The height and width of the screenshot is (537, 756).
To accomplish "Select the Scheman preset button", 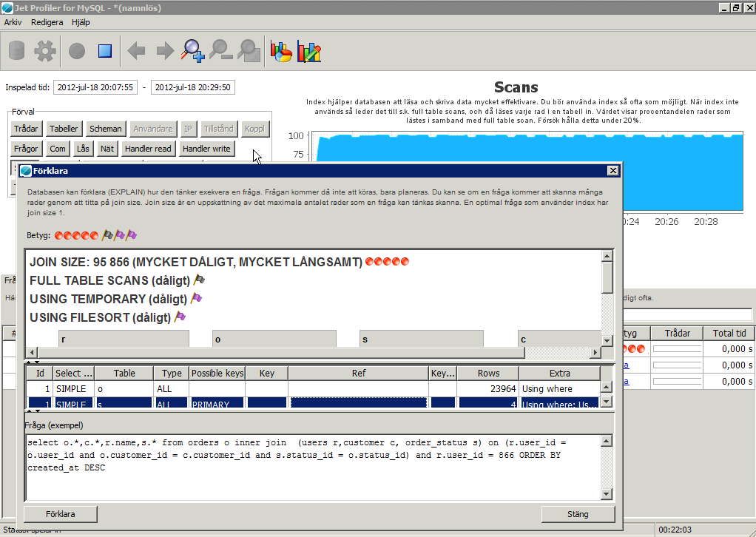I will point(106,129).
